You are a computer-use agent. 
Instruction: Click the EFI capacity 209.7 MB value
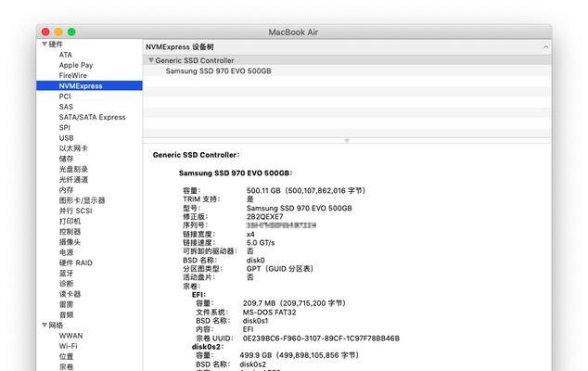[x=294, y=303]
